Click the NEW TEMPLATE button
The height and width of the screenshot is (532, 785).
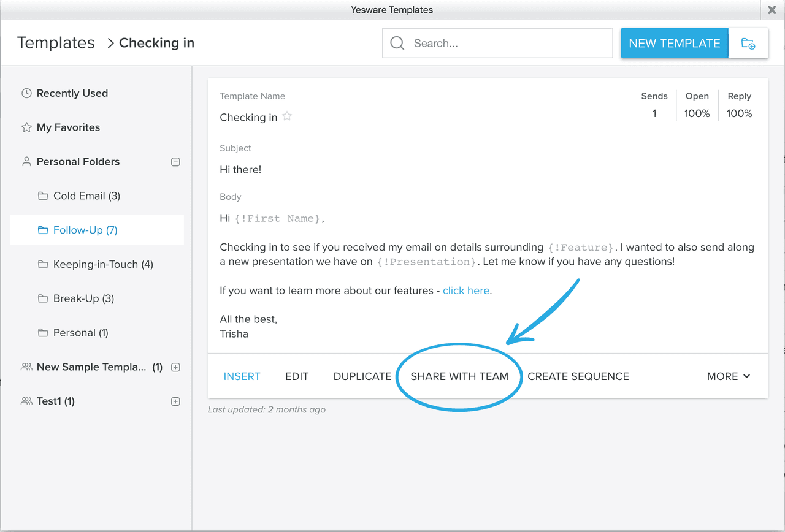(x=674, y=43)
